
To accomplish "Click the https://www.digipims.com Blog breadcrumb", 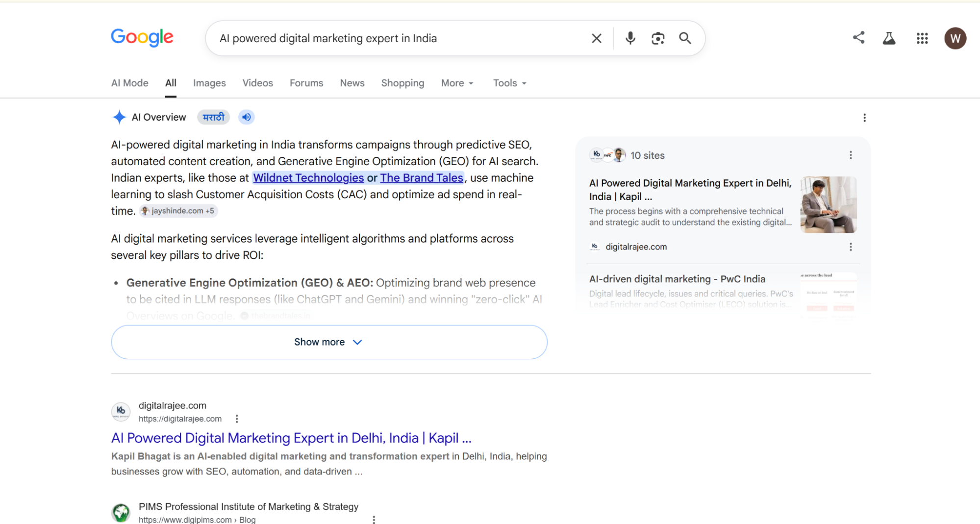I will (197, 520).
